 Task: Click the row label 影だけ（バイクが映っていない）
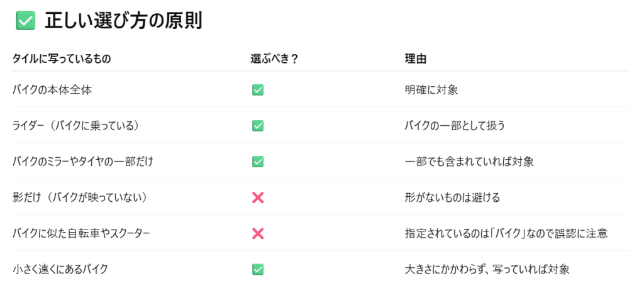80,198
